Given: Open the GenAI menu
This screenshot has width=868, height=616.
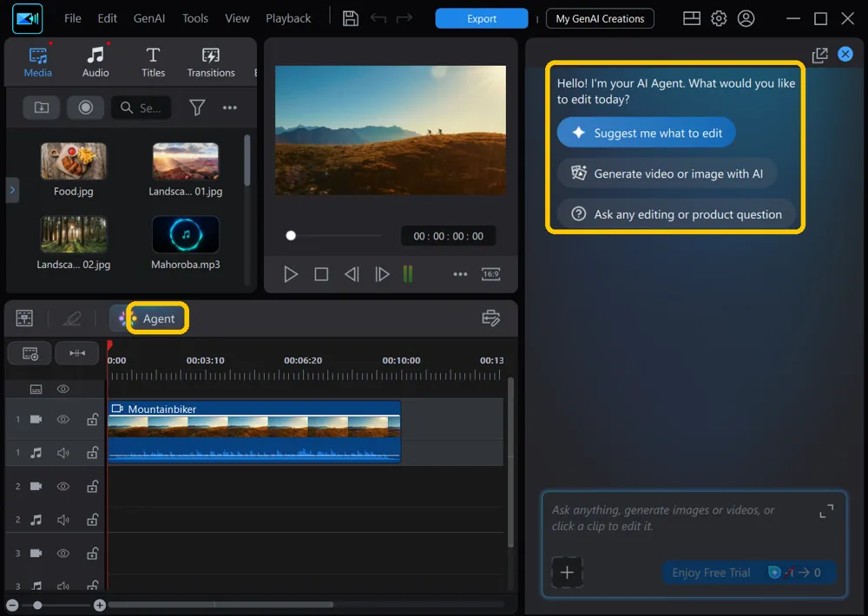Looking at the screenshot, I should [x=149, y=18].
